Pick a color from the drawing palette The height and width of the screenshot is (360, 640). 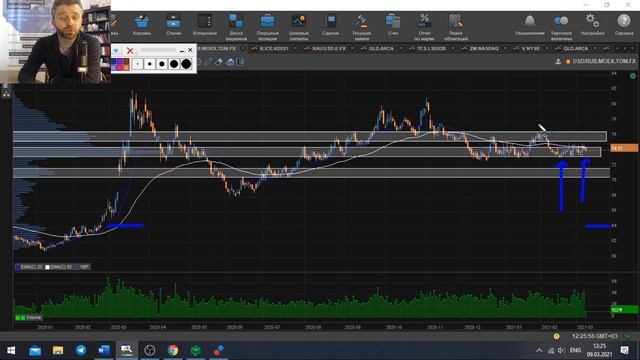(120, 64)
